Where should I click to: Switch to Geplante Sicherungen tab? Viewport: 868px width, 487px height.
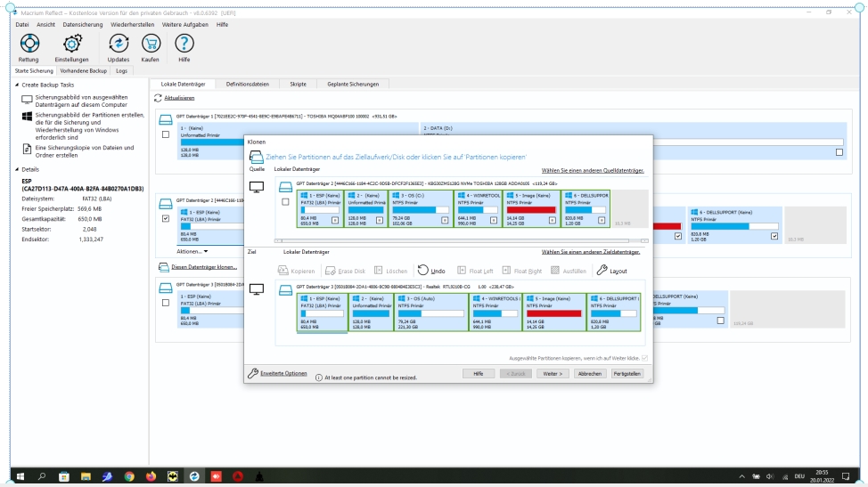point(353,84)
